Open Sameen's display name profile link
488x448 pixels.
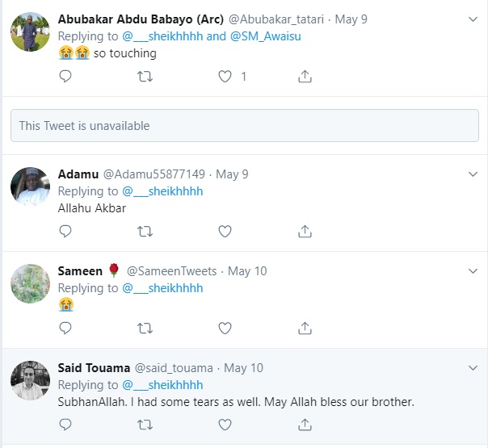coord(79,271)
